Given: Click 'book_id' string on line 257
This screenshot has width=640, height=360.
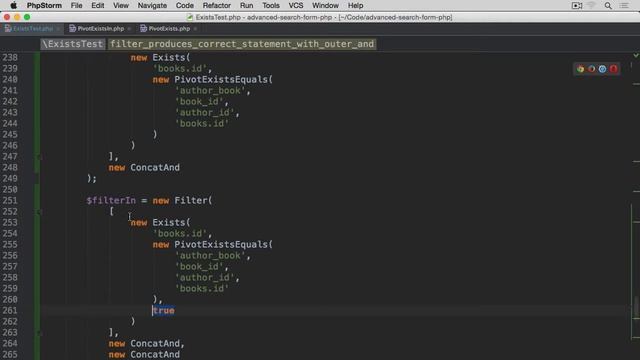Looking at the screenshot, I should click(199, 267).
